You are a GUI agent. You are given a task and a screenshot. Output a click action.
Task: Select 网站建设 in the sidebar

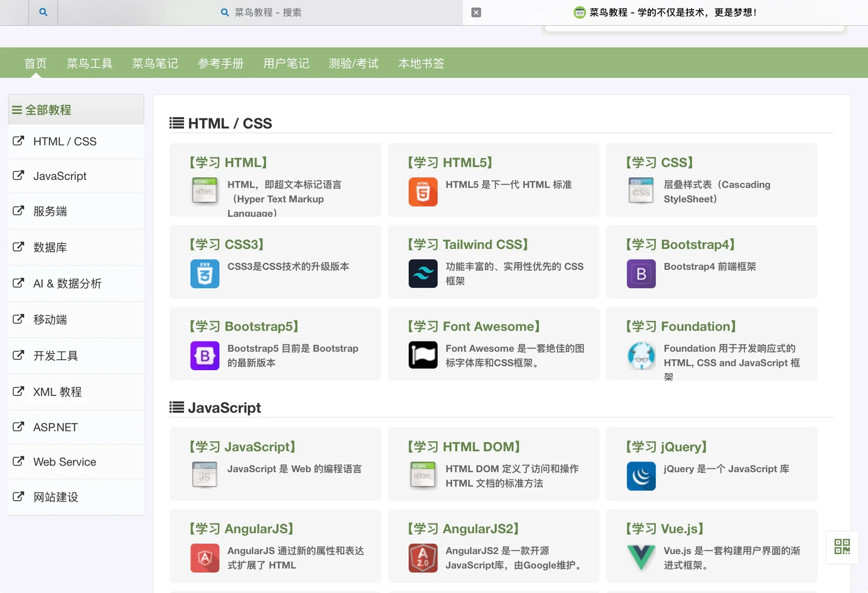(x=76, y=497)
